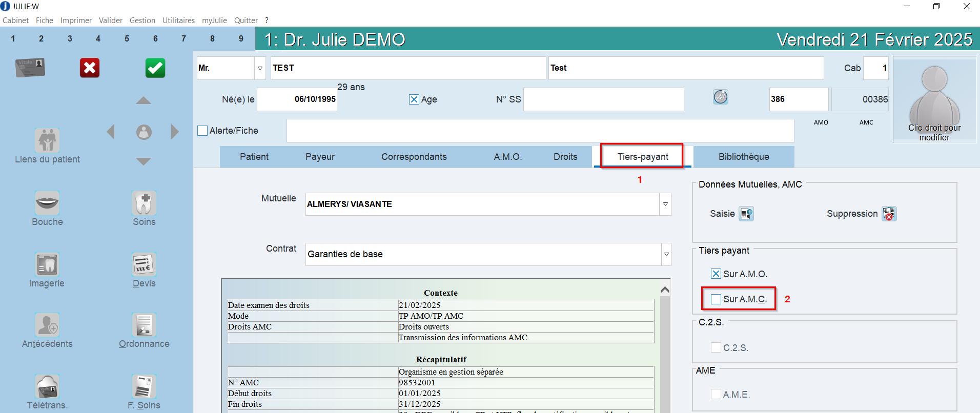The width and height of the screenshot is (980, 413).
Task: Enable tiers payant Sur A.M.C.
Action: pos(716,299)
